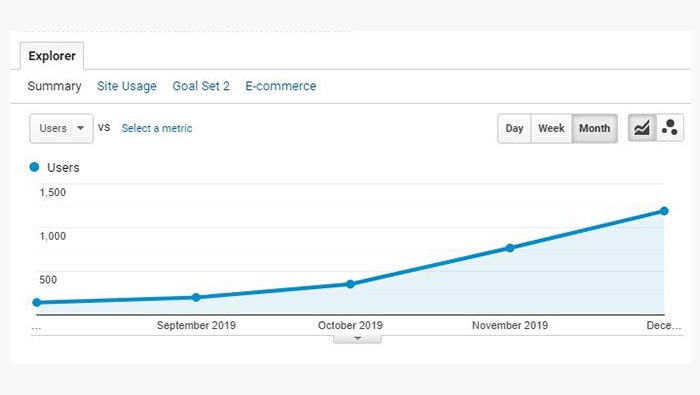Click the Users dropdown arrow
700x395 pixels.
pyautogui.click(x=80, y=128)
